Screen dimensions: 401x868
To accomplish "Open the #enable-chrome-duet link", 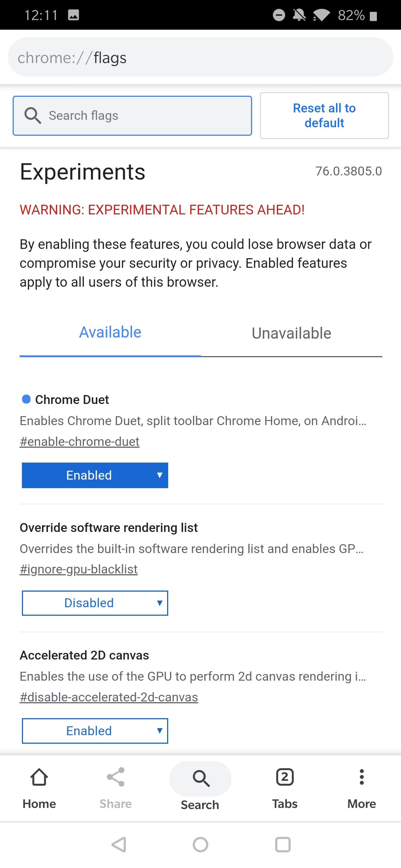I will tap(79, 441).
